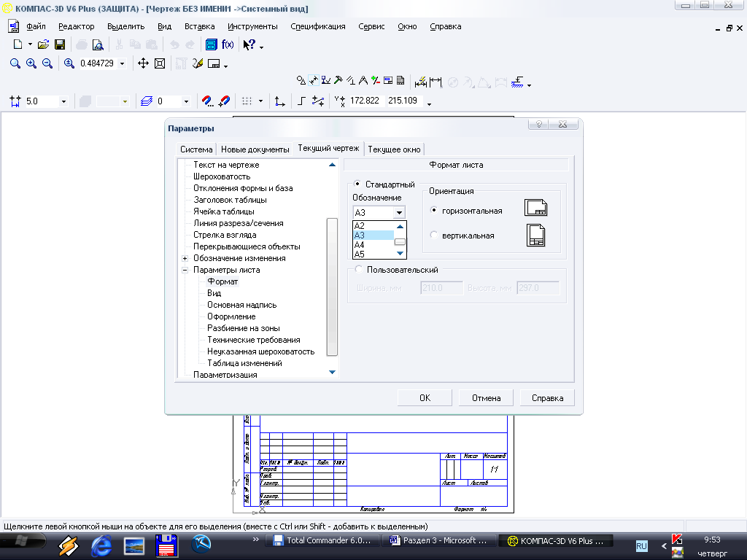Select the zoom window magnifier tool
This screenshot has width=747, height=560.
point(15,63)
